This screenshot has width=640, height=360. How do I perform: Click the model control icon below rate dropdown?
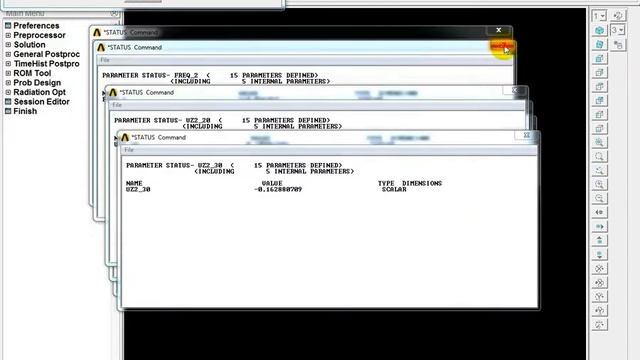(x=618, y=44)
